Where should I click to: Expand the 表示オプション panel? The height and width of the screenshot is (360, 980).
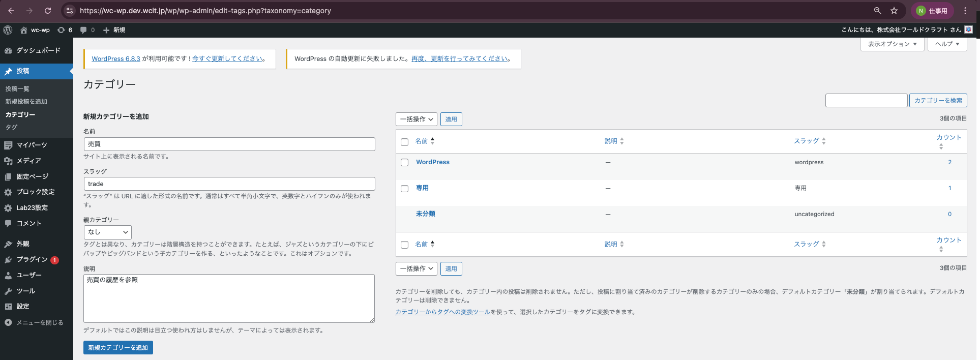tap(892, 44)
